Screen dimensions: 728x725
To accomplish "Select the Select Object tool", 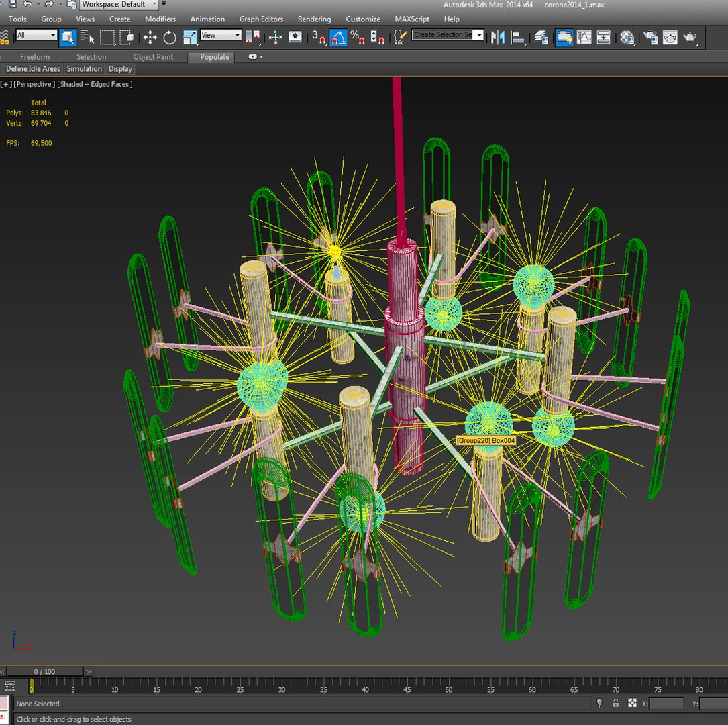I will pos(68,37).
